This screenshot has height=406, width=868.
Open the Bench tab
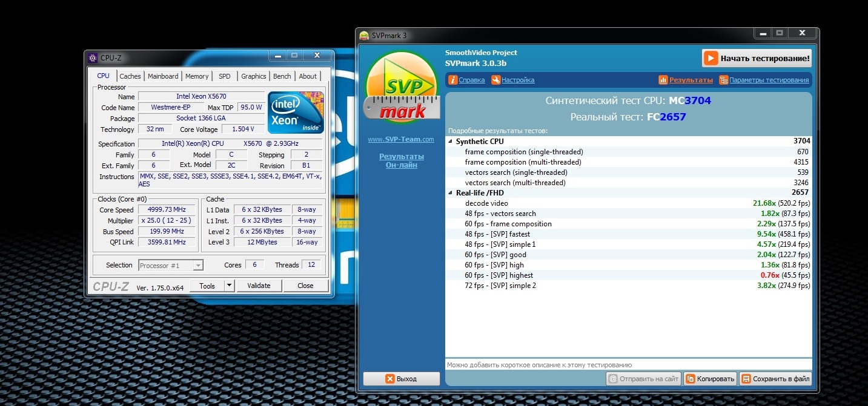pos(282,76)
